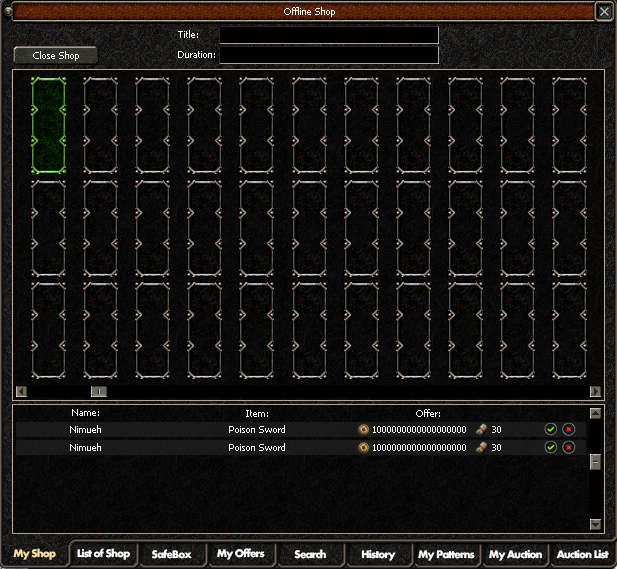Screen dimensions: 617x569
Task: Click the gold amount in first offer row
Action: 419,429
